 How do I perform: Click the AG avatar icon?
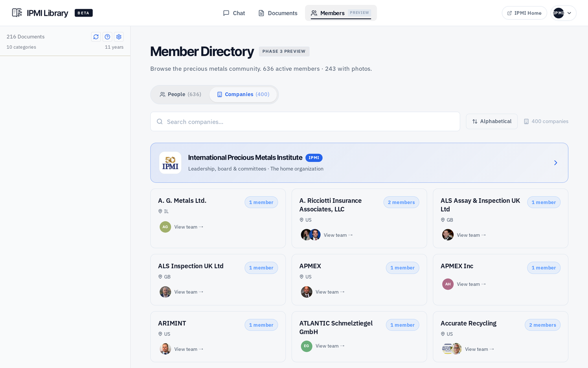pos(165,227)
